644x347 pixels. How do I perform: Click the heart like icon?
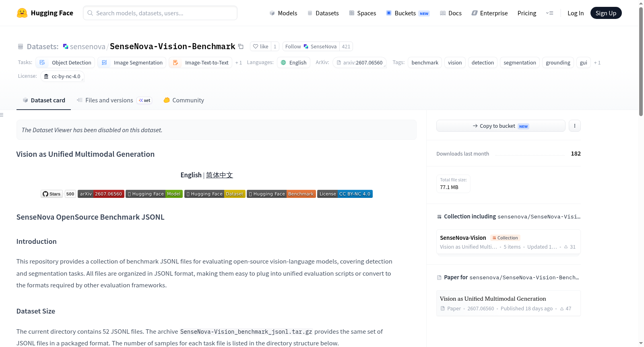click(x=255, y=46)
